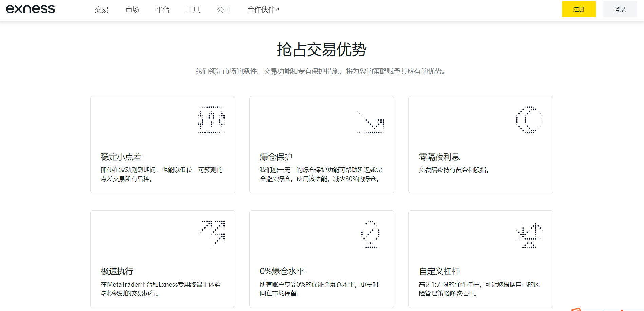
Task: Click the custom leverage arrows icon
Action: click(529, 235)
